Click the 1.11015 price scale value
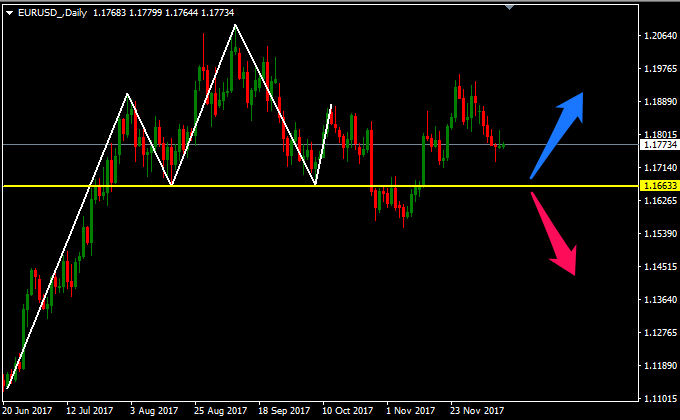This screenshot has height=420, width=680. tap(660, 398)
